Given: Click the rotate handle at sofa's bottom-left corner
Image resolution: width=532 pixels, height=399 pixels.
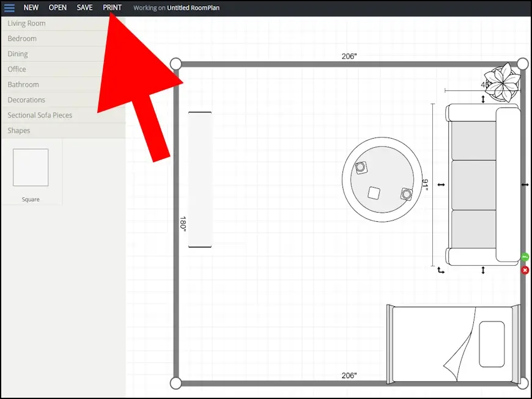Looking at the screenshot, I should click(441, 270).
